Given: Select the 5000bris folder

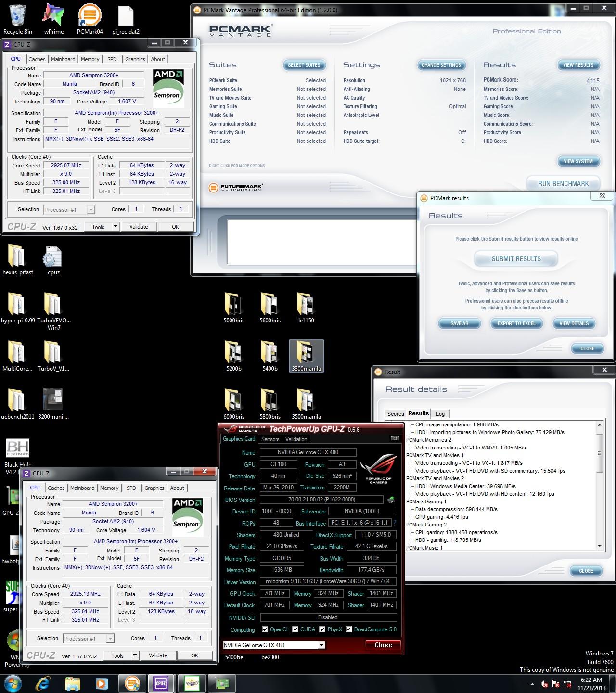Looking at the screenshot, I should 234,308.
